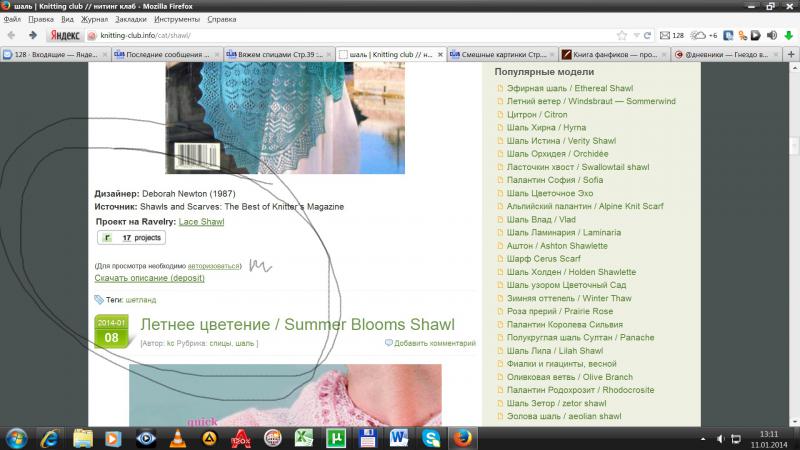Open the Yandex mail envelope icon showing 128
This screenshot has width=800, height=450.
coord(671,35)
